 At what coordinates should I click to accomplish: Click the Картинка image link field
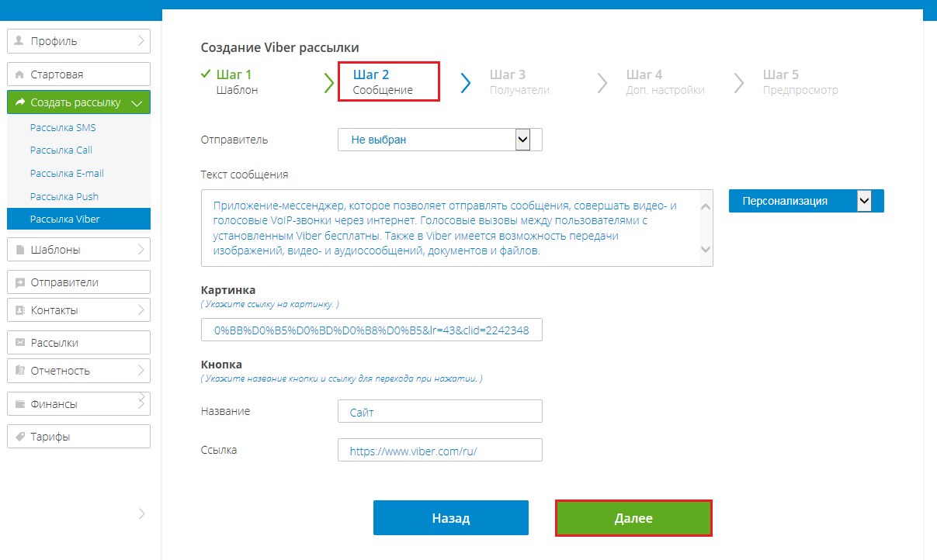(x=372, y=330)
